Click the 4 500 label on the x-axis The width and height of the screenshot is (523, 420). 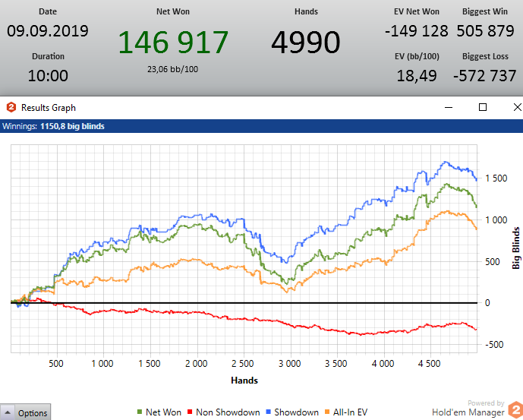pyautogui.click(x=430, y=363)
